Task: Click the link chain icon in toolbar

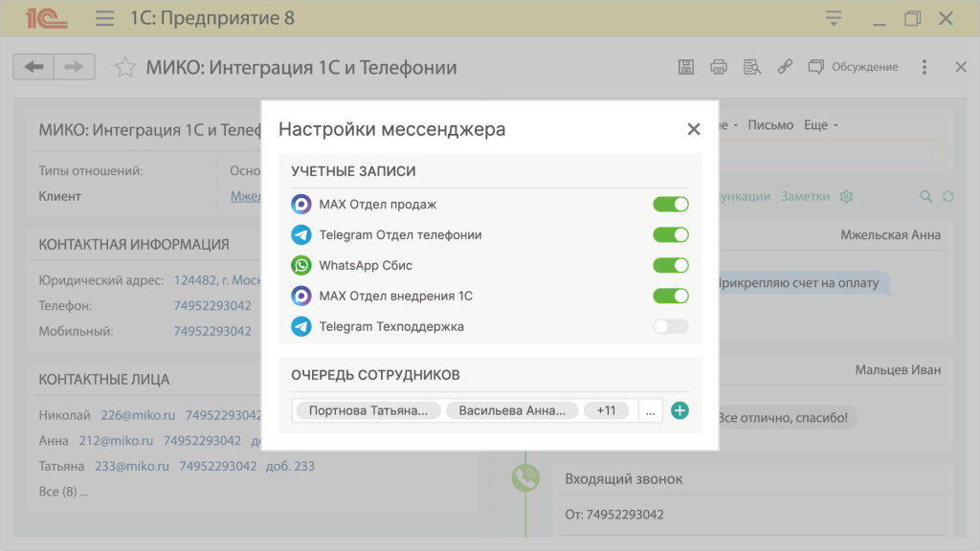Action: (785, 67)
